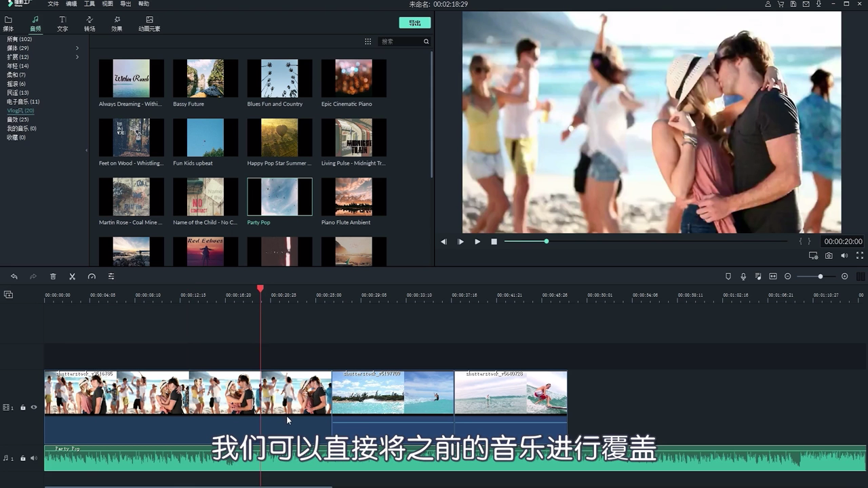Select the 音效 (25) category

(18, 119)
